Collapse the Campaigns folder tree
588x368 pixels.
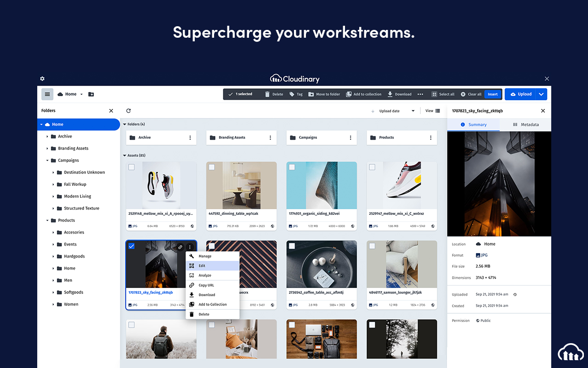click(46, 160)
